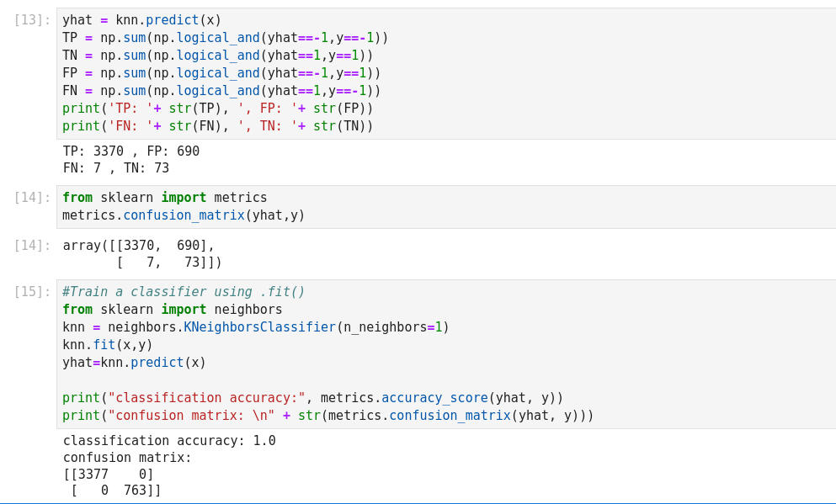Click the [13] cell prompt label
Screen dimensions: 836x504
[32, 19]
